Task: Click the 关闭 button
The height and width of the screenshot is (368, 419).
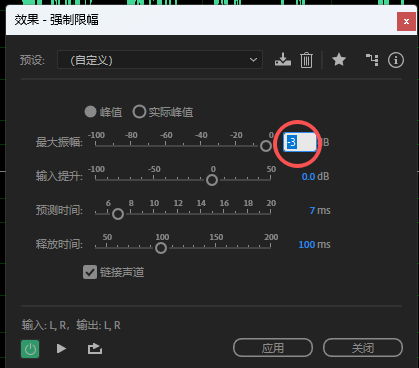Action: (x=363, y=348)
